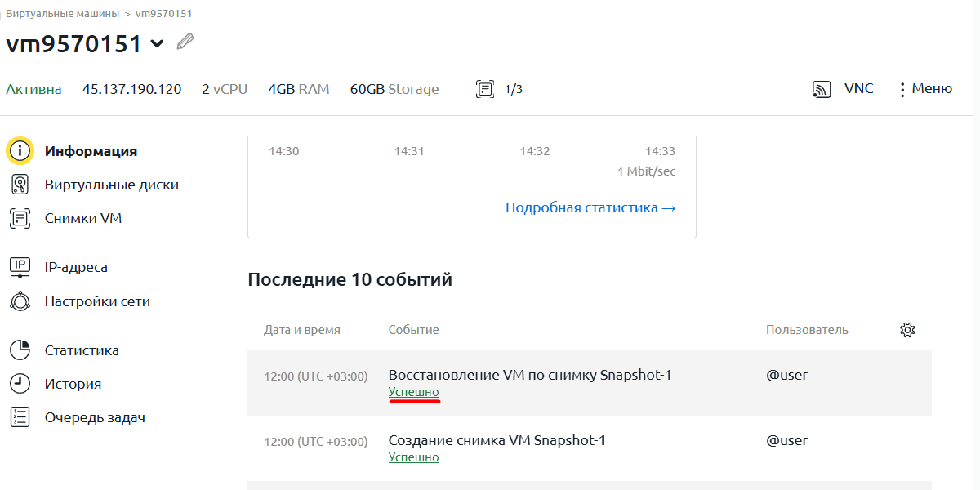The image size is (980, 490).
Task: Select the Статистика menu item label
Action: (x=82, y=350)
